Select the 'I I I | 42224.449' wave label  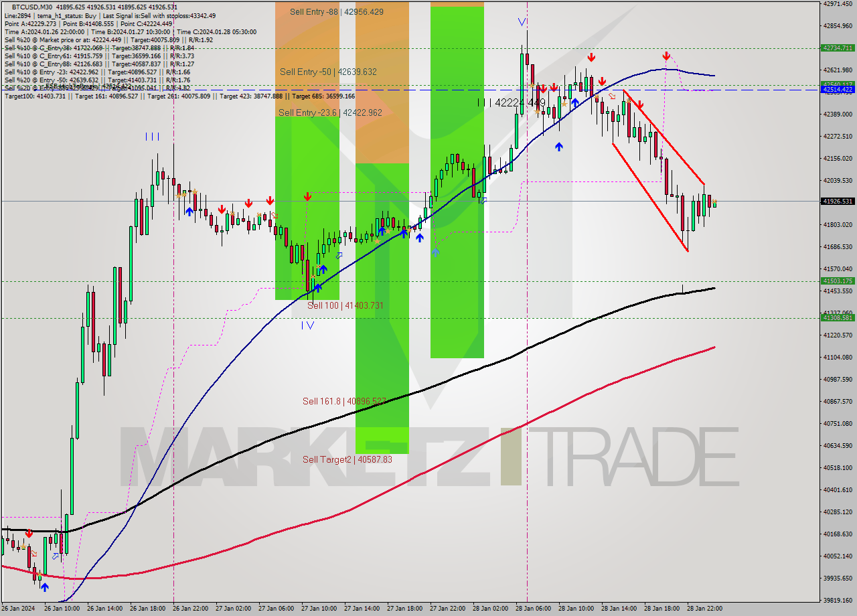click(512, 102)
